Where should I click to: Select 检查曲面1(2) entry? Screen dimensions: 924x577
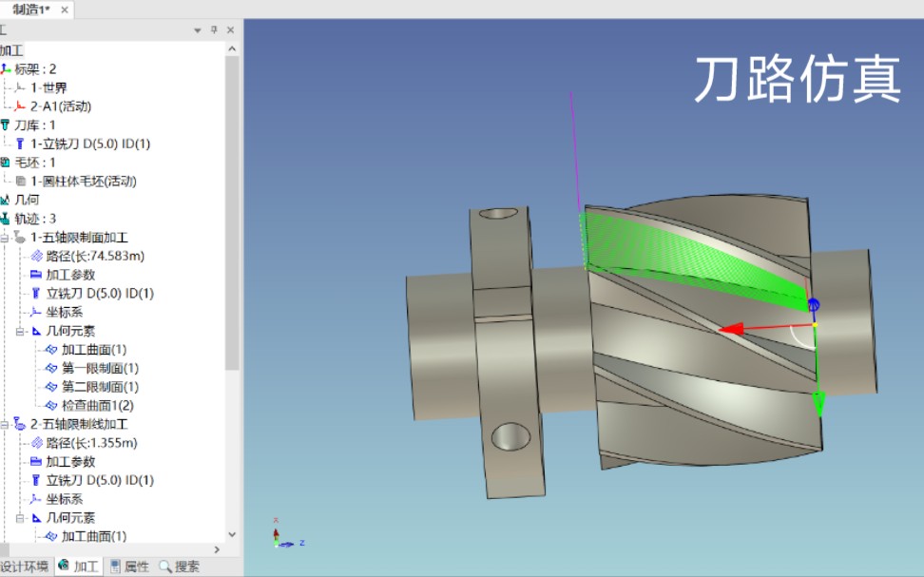pos(98,406)
